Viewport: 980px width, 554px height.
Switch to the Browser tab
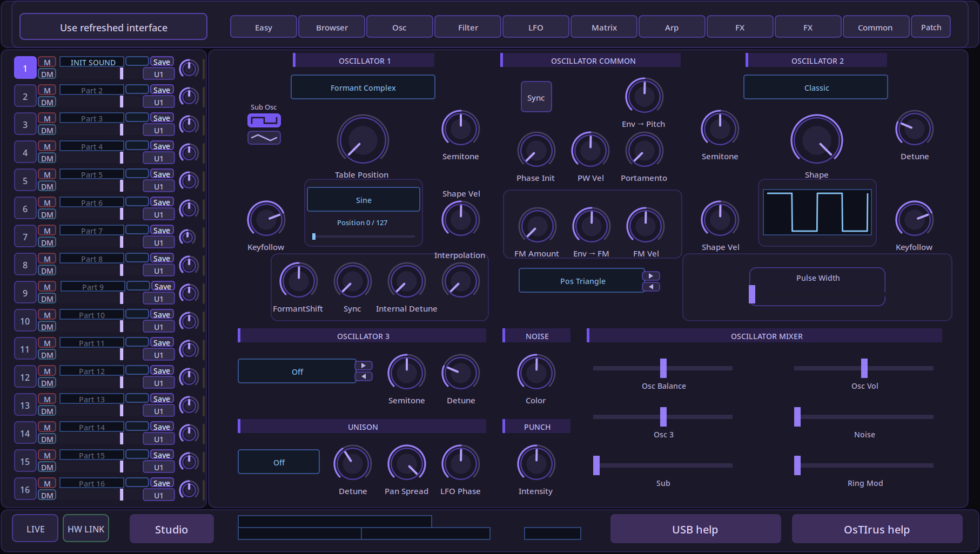[332, 27]
